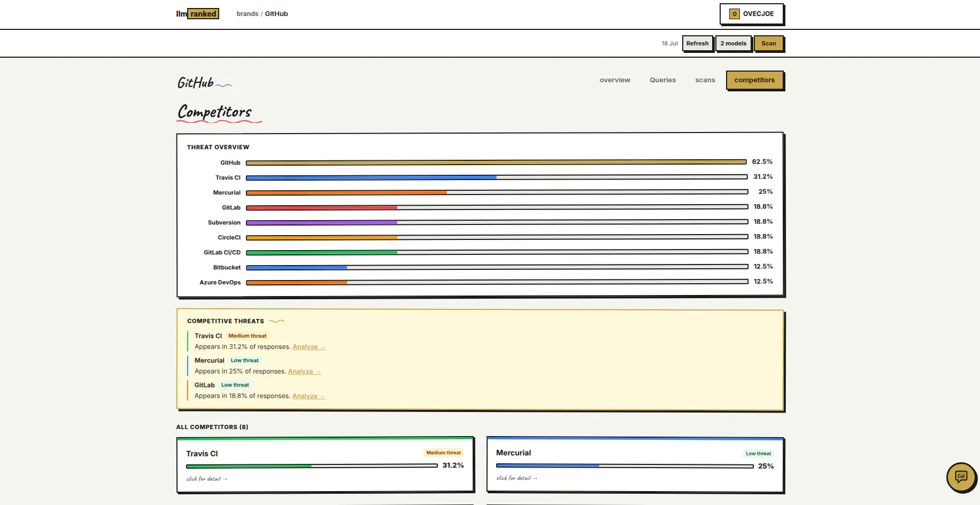980x505 pixels.
Task: Select the scans tab
Action: click(705, 80)
